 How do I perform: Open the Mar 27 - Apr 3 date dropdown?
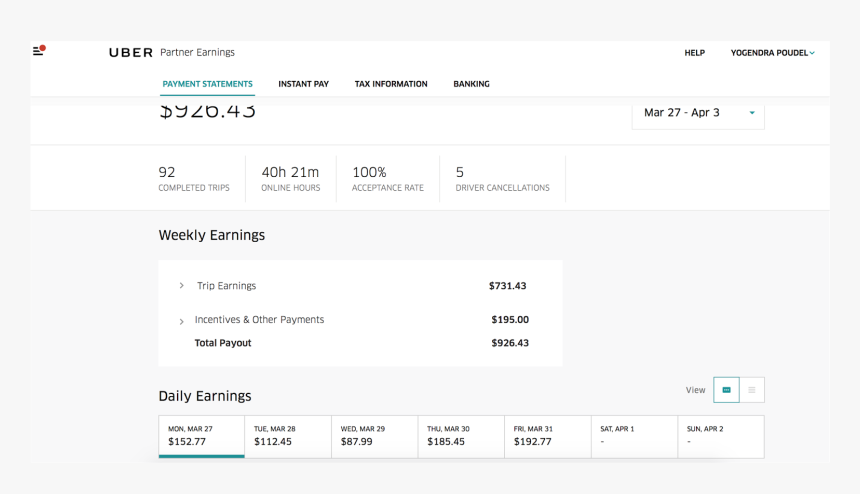(698, 113)
